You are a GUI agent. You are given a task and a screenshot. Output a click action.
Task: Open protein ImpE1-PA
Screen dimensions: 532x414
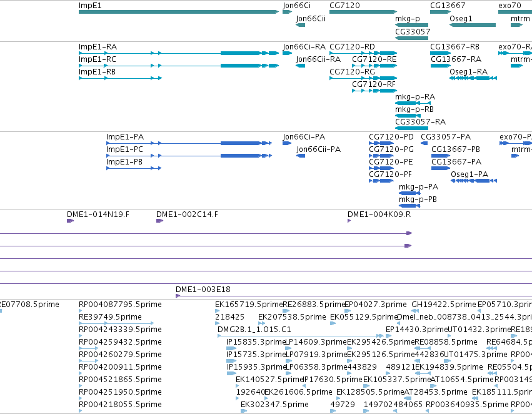[x=189, y=143]
